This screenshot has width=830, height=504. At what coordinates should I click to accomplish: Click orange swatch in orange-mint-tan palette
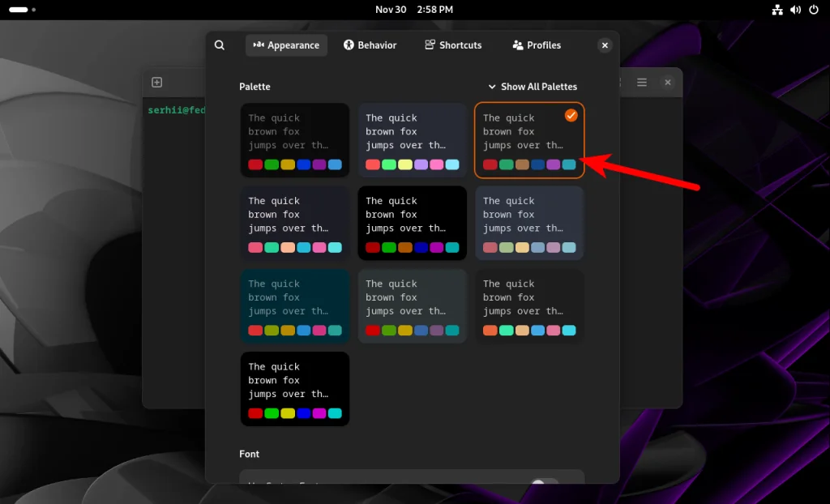490,331
